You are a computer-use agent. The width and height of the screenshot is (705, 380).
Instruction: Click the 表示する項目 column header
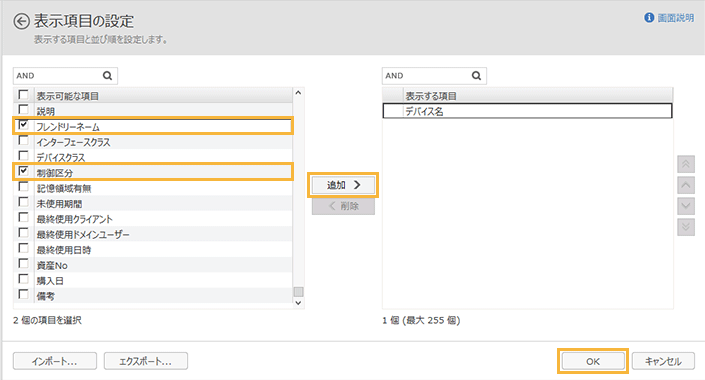coord(527,95)
